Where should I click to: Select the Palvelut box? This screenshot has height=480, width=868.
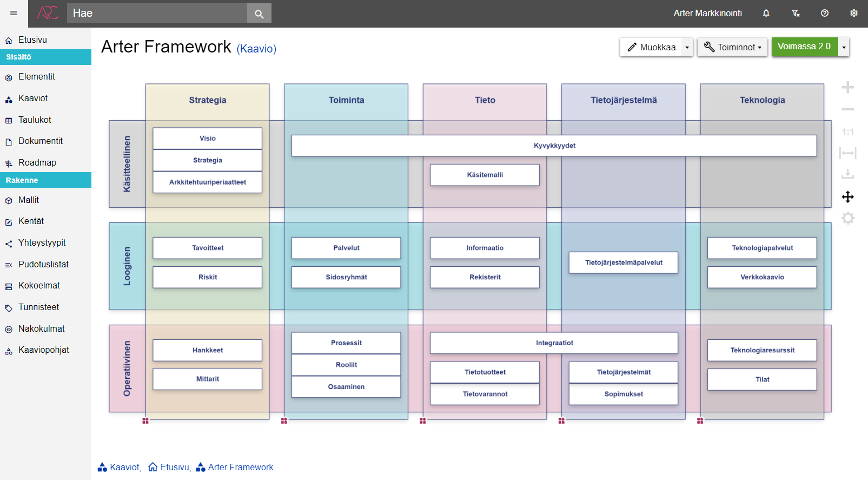tap(346, 248)
